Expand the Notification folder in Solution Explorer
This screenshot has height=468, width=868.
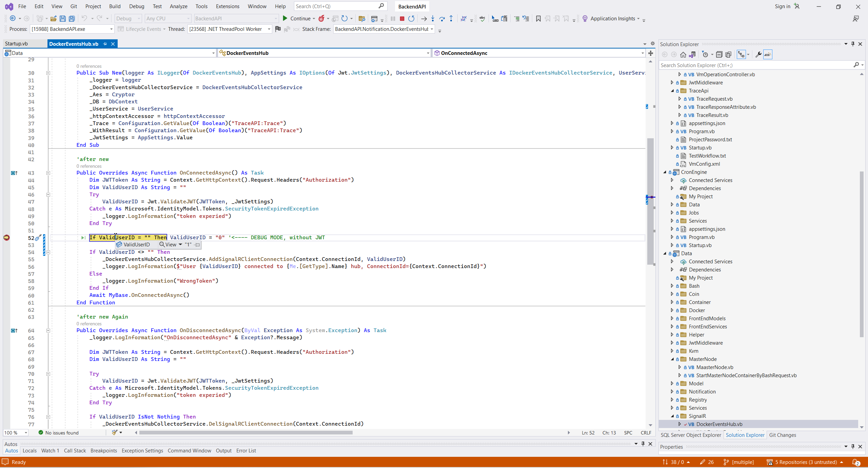tap(672, 391)
